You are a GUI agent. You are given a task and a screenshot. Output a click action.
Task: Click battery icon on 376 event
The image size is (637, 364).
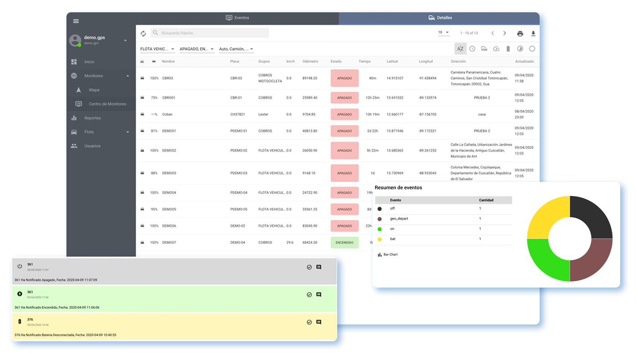coord(20,321)
